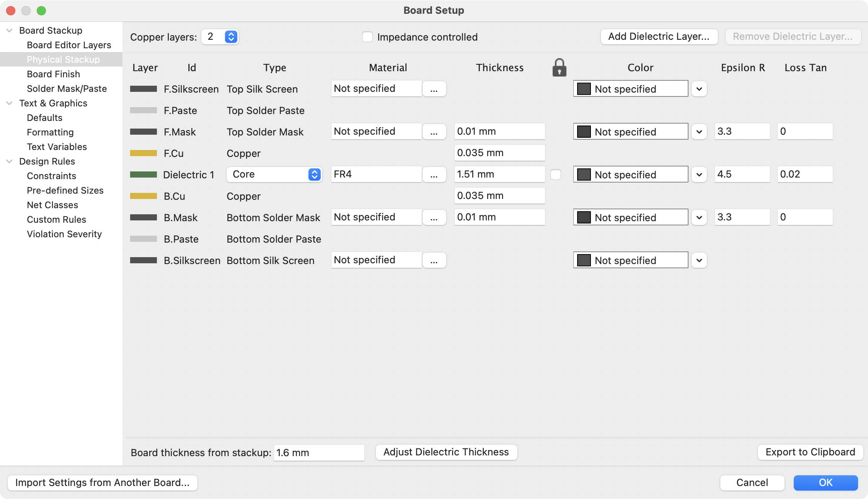
Task: Open Dielectric 1 type dropdown
Action: click(314, 173)
